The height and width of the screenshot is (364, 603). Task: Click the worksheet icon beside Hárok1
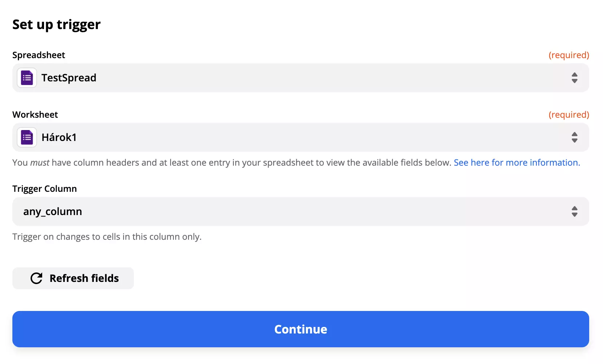click(27, 137)
